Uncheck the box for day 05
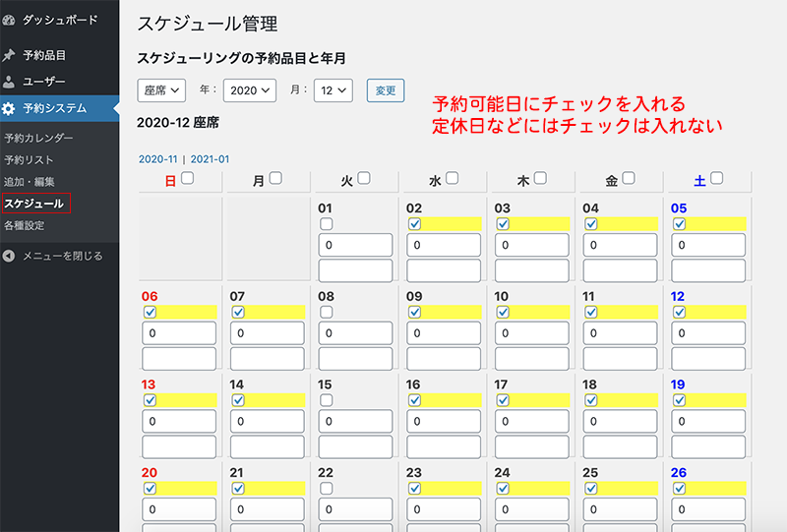 click(x=679, y=224)
